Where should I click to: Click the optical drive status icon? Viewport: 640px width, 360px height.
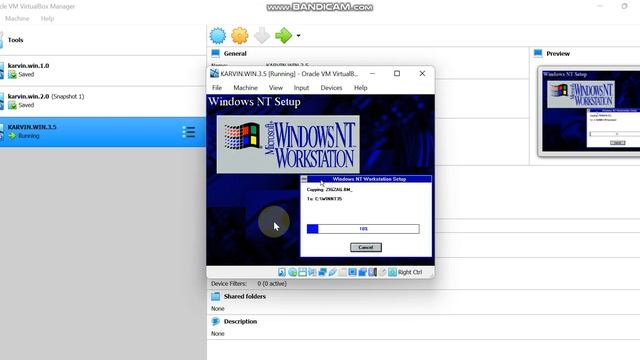pos(292,272)
